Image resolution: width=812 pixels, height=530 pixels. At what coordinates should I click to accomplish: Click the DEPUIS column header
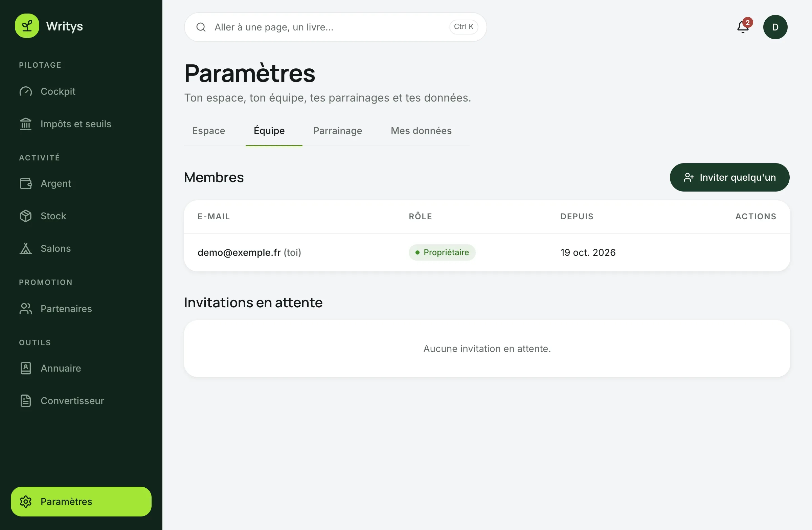577,216
